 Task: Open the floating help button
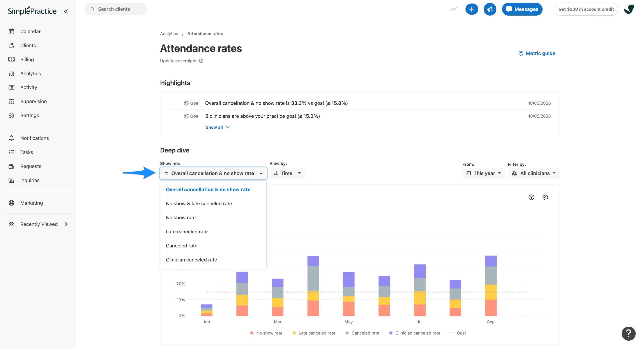(628, 333)
